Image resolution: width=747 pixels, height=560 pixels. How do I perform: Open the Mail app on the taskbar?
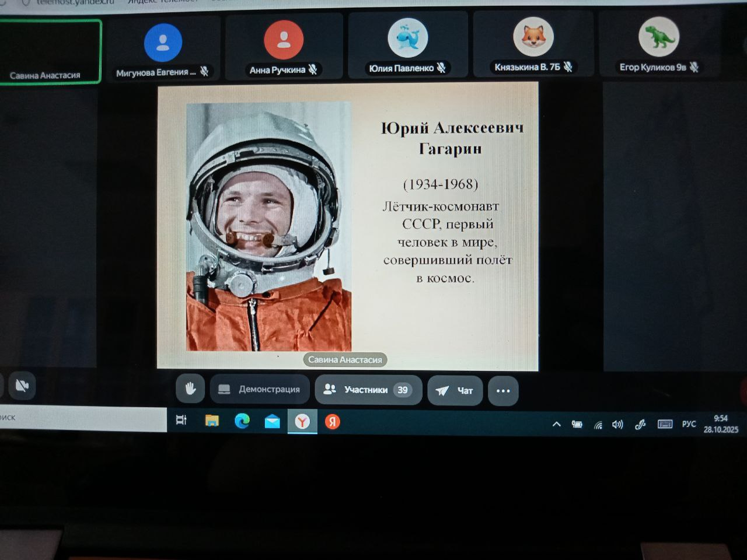coord(272,422)
